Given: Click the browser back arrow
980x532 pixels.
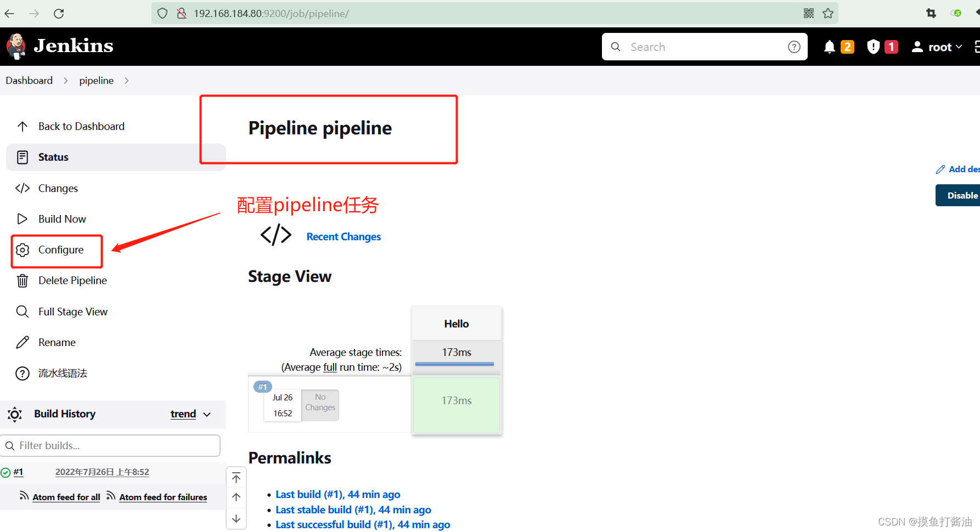Looking at the screenshot, I should 10,14.
